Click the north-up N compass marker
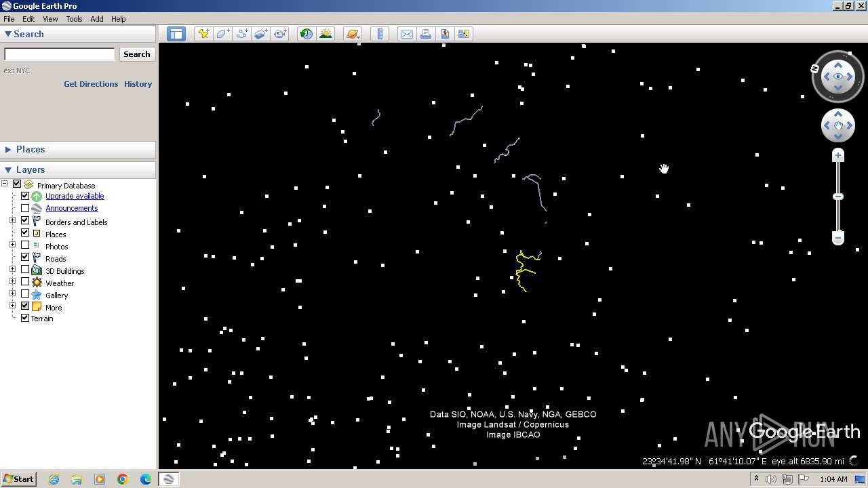Image resolution: width=868 pixels, height=488 pixels. click(815, 68)
